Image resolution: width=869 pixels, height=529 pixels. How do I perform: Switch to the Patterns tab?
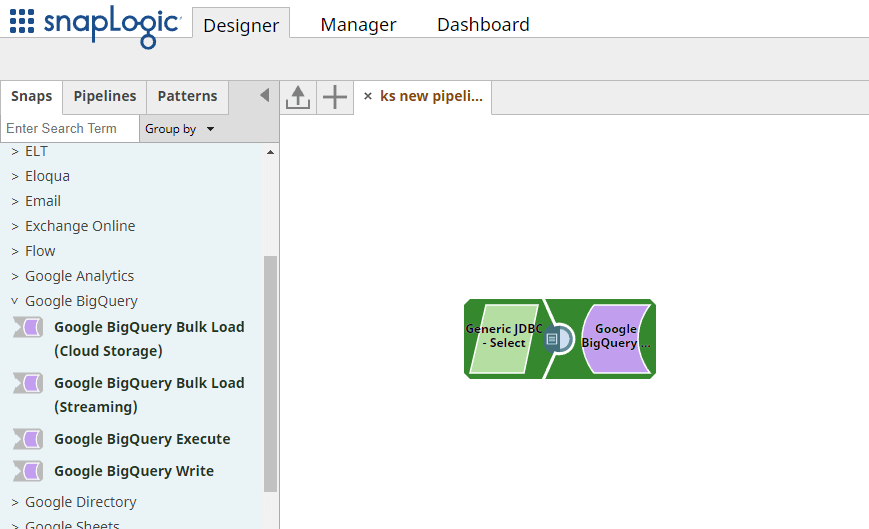tap(187, 96)
